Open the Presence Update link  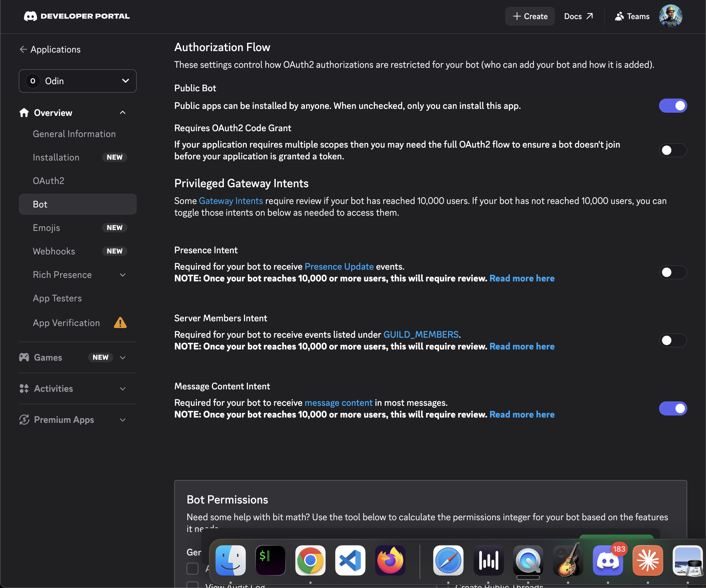pyautogui.click(x=339, y=266)
